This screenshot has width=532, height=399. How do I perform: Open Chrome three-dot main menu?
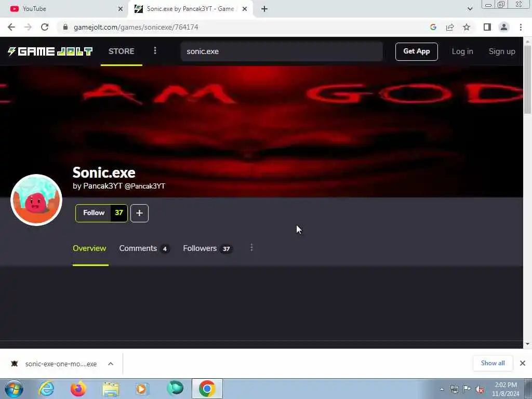pos(521,27)
